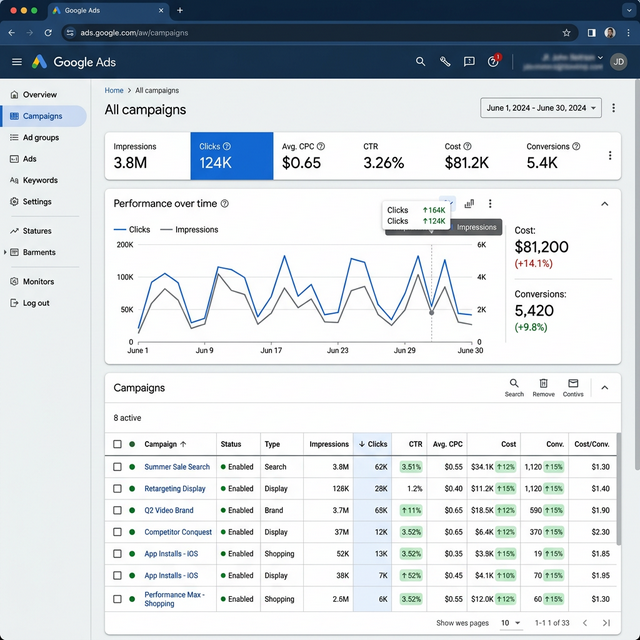Tick the Q2 Video Brand checkbox
640x640 pixels.
coord(117,510)
